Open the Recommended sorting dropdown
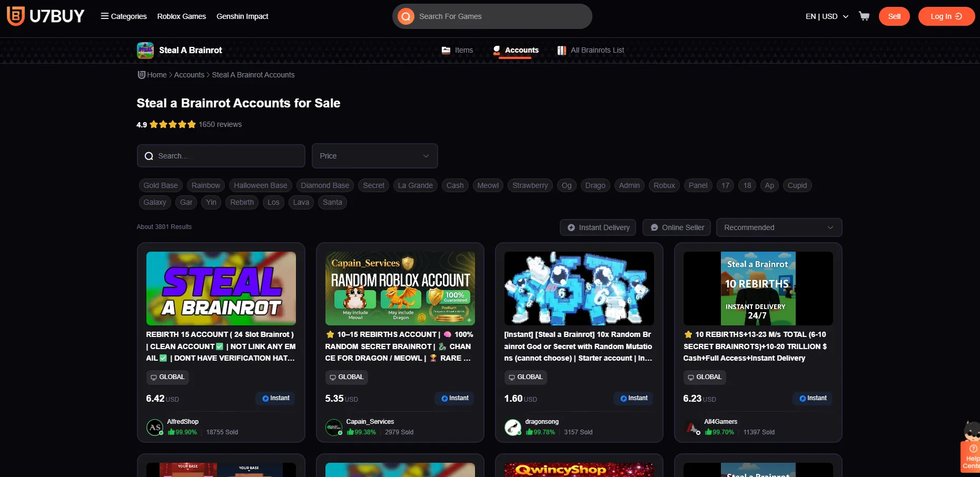 coord(779,227)
